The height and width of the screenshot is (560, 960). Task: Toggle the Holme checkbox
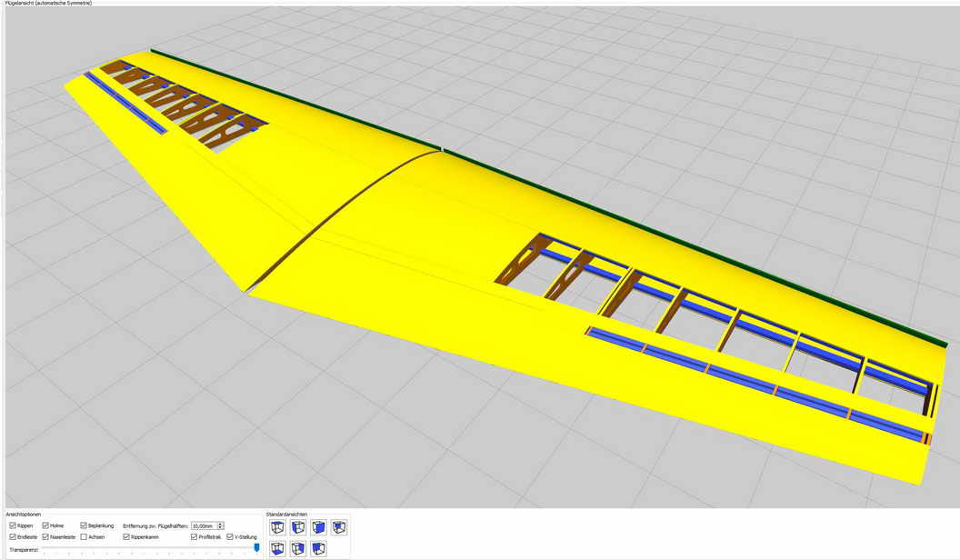(46, 525)
